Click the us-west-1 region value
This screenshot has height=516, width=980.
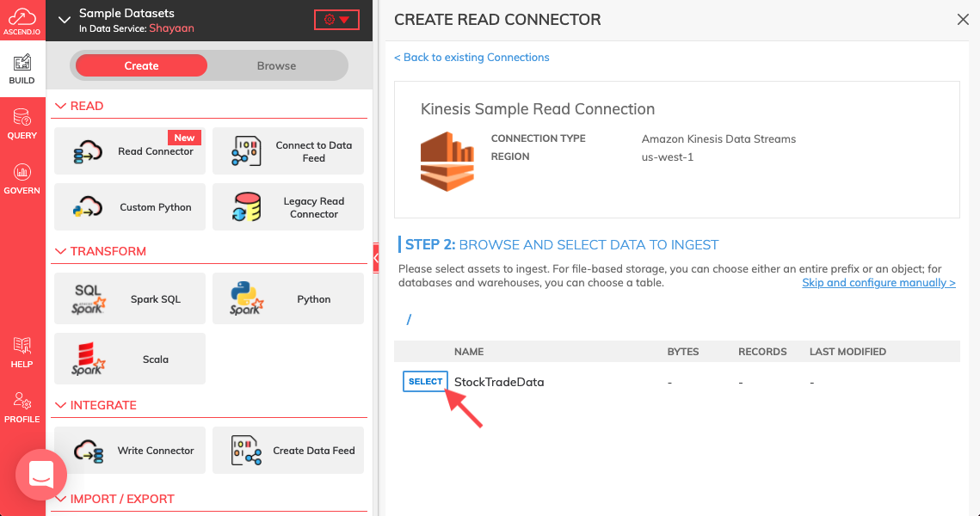[x=668, y=157]
